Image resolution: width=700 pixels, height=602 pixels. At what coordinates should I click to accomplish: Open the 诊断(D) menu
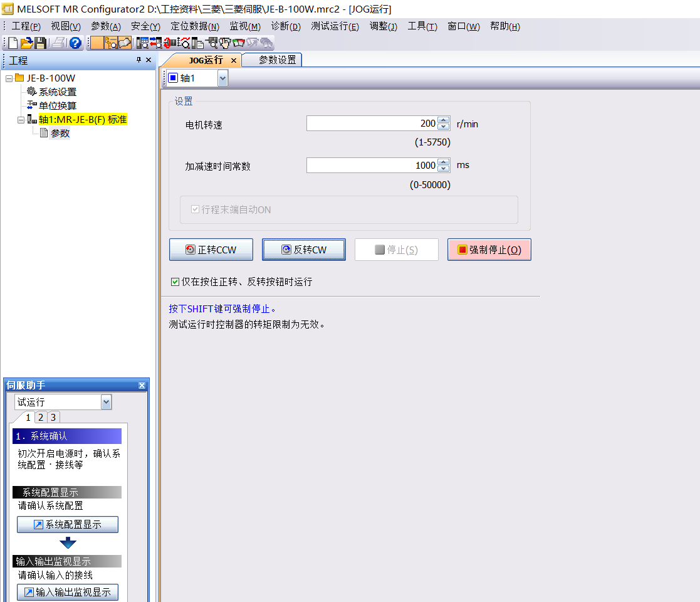[x=286, y=26]
